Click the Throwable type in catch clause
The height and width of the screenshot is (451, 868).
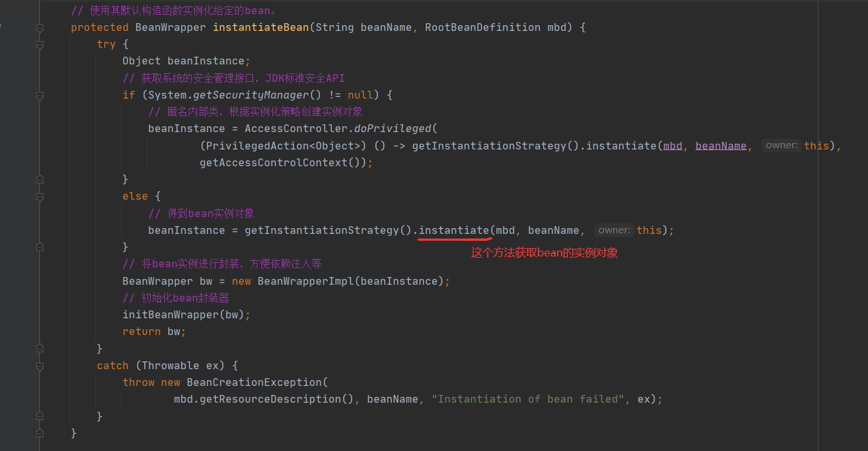(x=171, y=365)
